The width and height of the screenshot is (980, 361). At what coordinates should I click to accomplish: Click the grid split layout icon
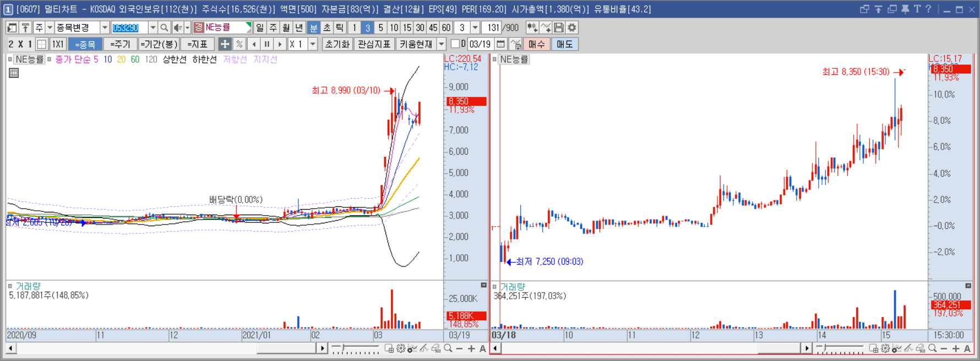(41, 44)
